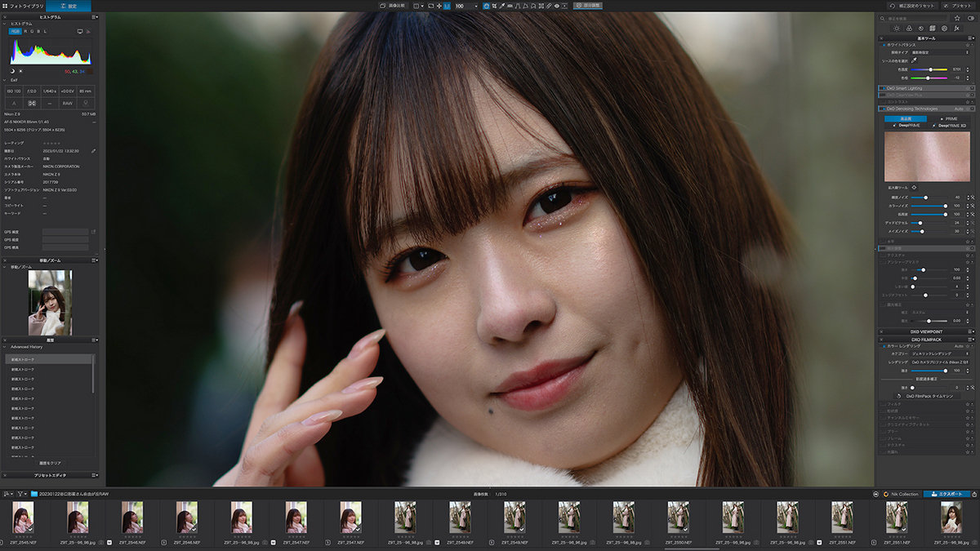Toggle the highlight clipping sun icon
The image size is (980, 551).
tap(20, 71)
